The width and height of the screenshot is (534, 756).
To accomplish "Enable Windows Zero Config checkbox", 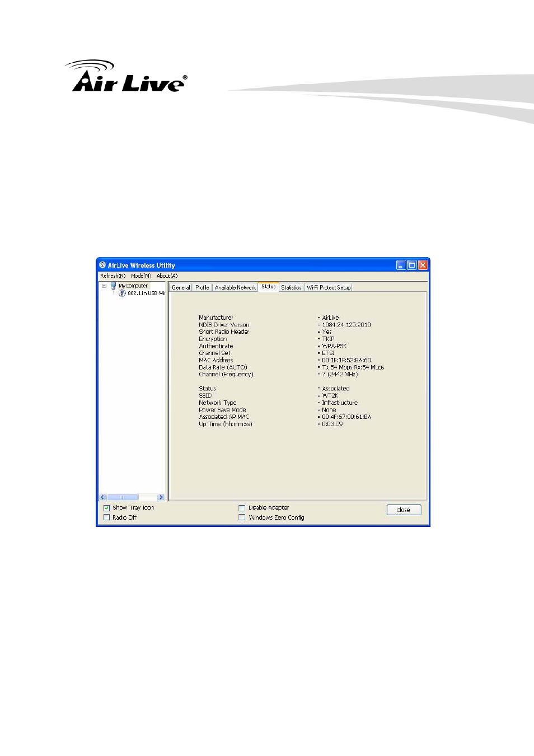I will 242,517.
